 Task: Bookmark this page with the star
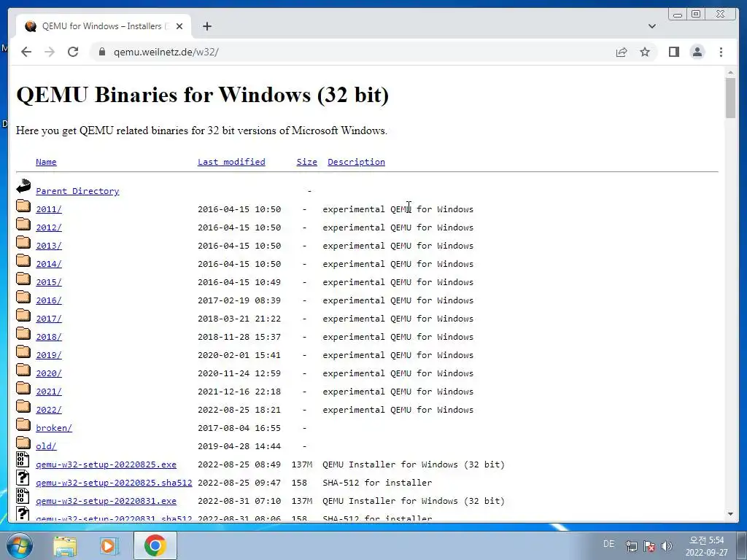645,52
